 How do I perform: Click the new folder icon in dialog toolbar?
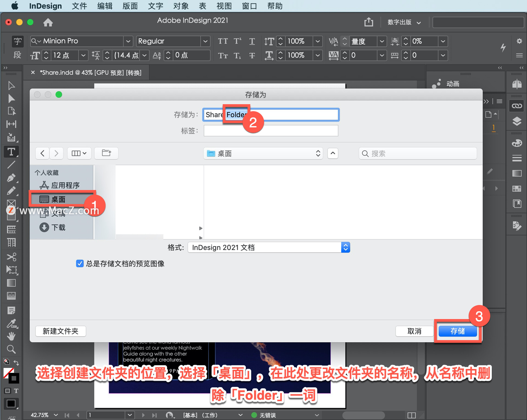pyautogui.click(x=106, y=153)
